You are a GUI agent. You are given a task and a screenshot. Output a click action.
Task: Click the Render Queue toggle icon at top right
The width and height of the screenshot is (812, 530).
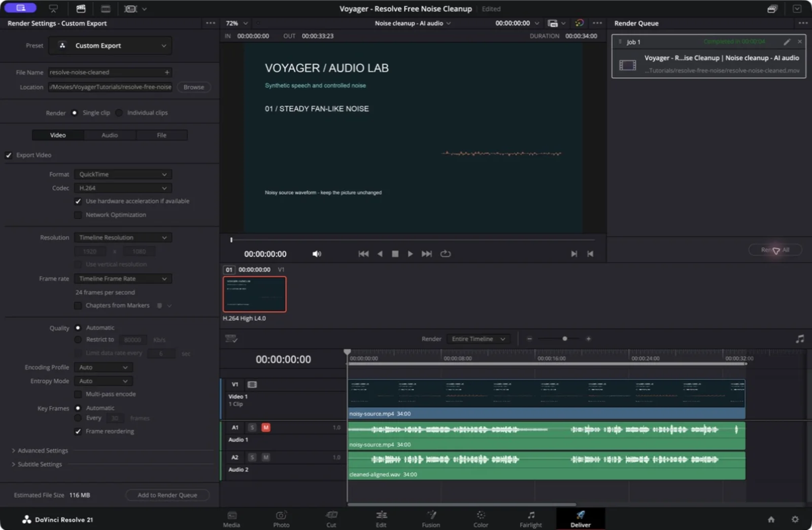772,9
